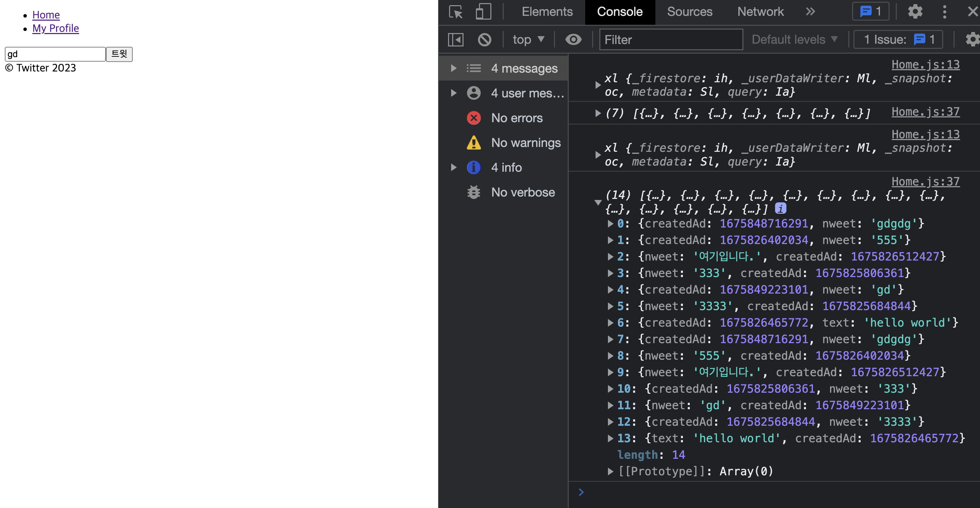Image resolution: width=980 pixels, height=508 pixels.
Task: Open the three-dot DevTools menu
Action: [x=944, y=12]
